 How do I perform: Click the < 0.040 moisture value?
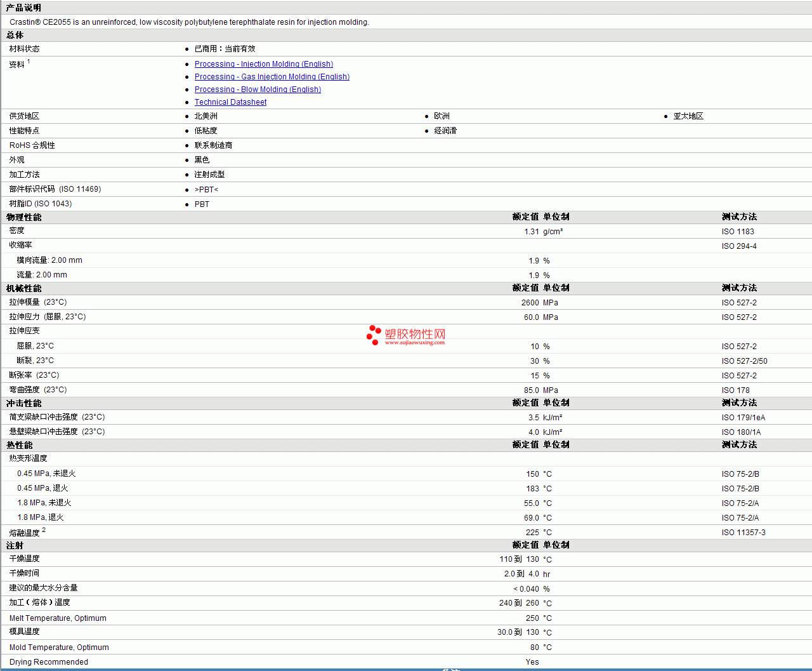526,589
